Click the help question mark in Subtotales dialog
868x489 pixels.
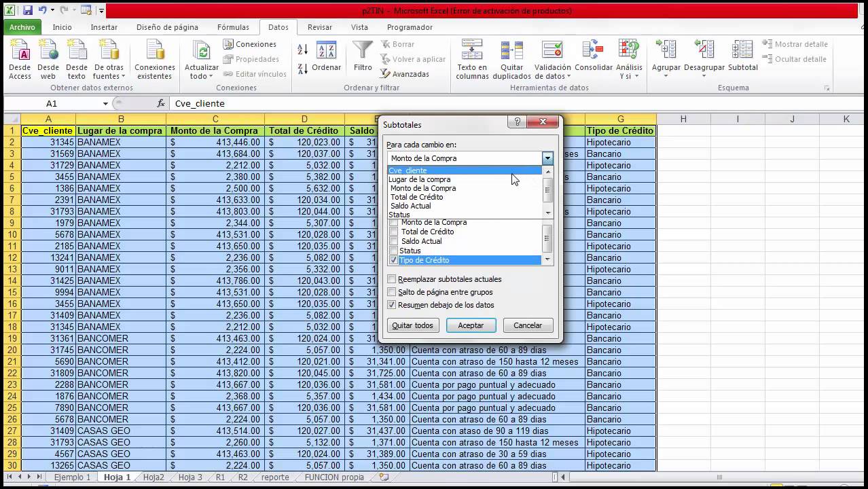(517, 122)
